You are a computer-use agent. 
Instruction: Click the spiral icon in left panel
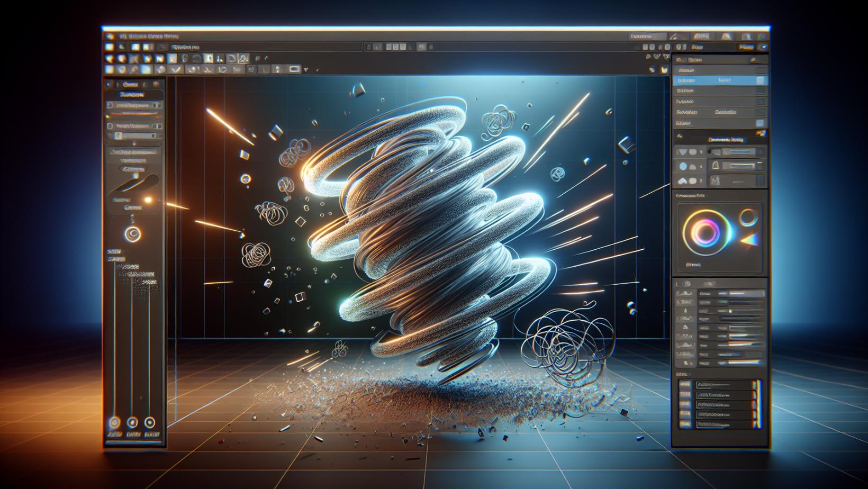pyautogui.click(x=132, y=234)
